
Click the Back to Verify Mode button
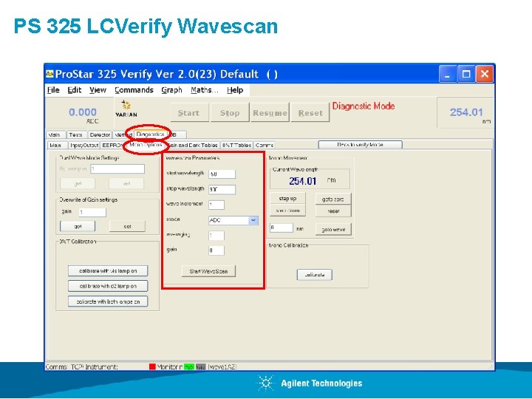(360, 145)
